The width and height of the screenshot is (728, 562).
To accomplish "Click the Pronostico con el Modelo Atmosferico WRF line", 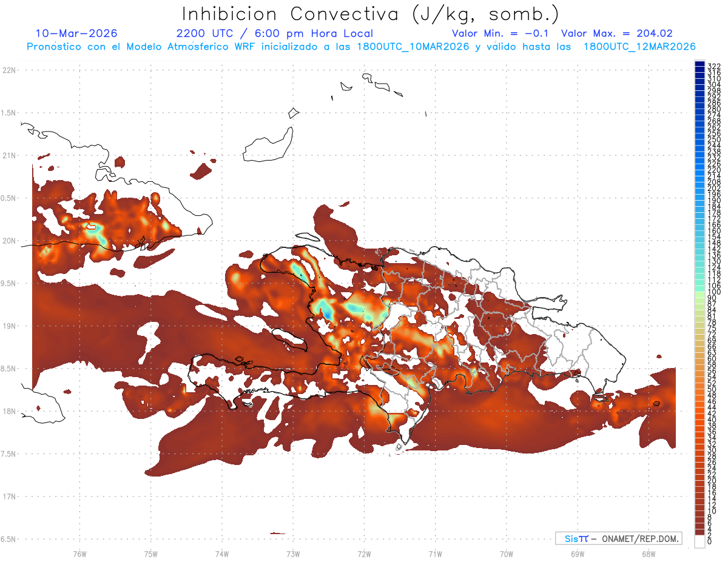I will [x=361, y=47].
